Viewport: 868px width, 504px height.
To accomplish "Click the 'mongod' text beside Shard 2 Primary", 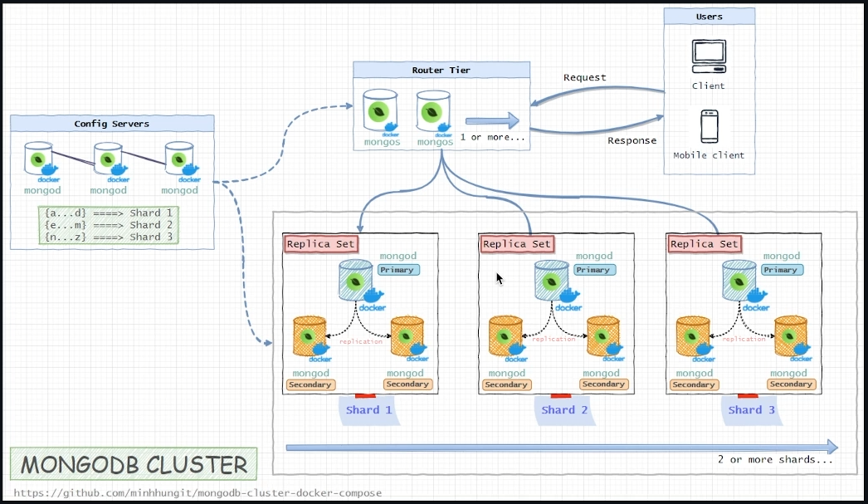I will point(594,256).
